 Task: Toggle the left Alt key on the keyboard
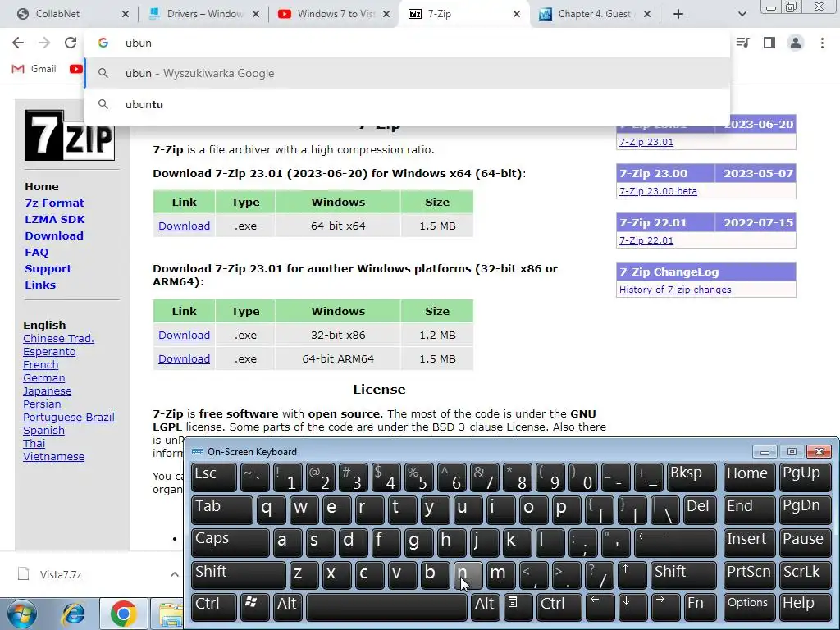[290, 607]
